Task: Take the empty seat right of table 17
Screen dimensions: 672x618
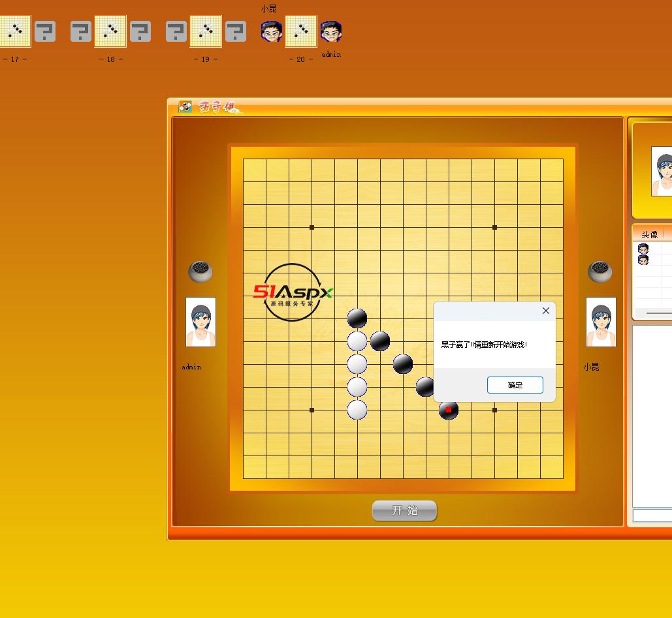Action: click(x=45, y=31)
